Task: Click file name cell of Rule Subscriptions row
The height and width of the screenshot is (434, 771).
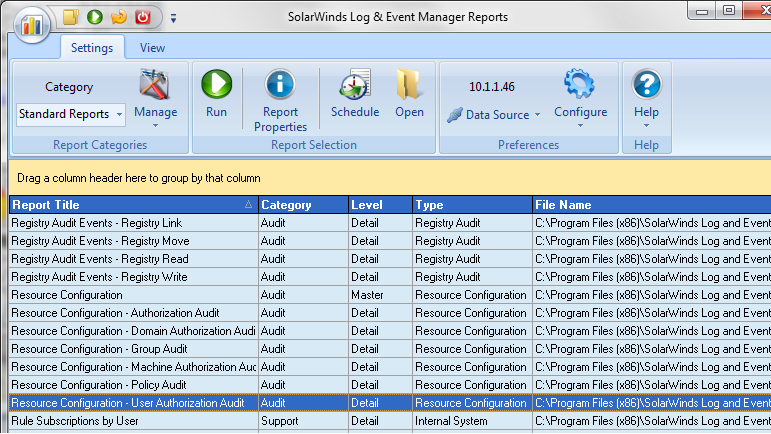Action: click(652, 421)
